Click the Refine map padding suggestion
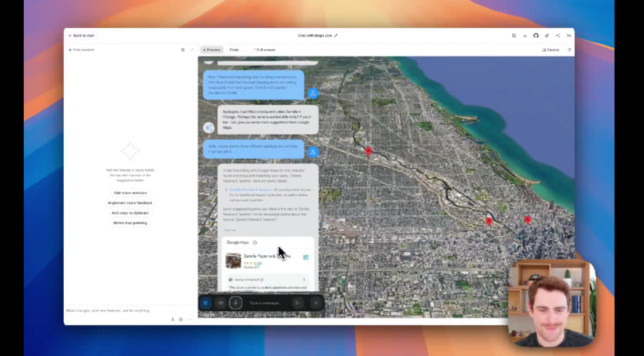 click(130, 223)
